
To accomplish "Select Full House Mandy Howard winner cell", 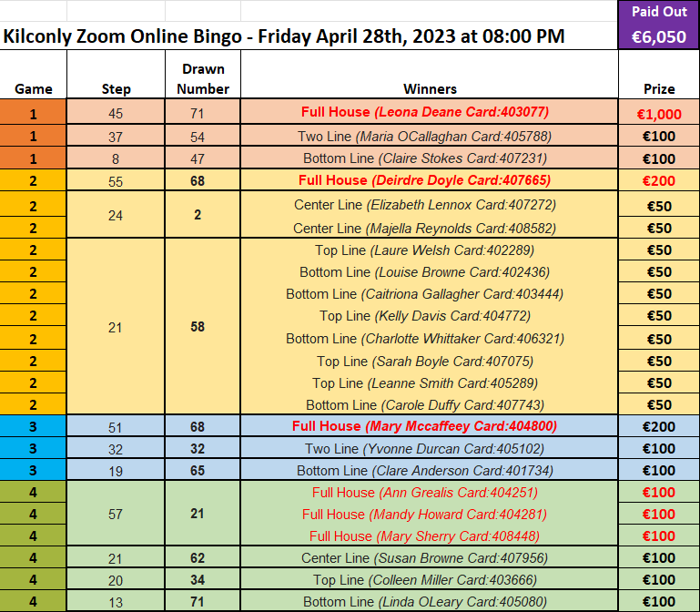I will coord(430,514).
